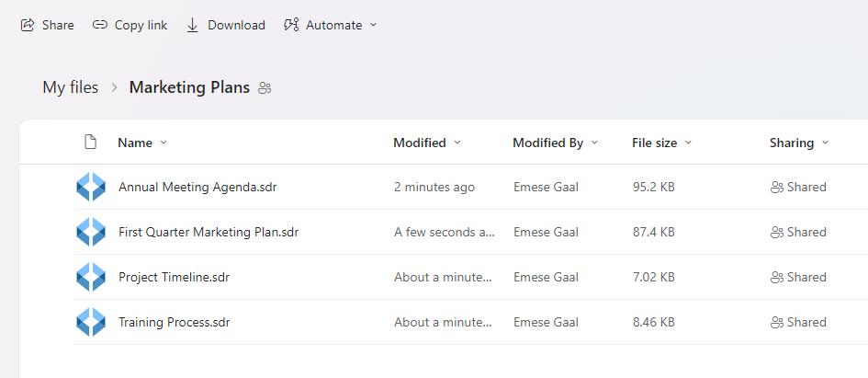The height and width of the screenshot is (378, 868).
Task: Open the Name column sort dropdown
Action: [x=163, y=143]
